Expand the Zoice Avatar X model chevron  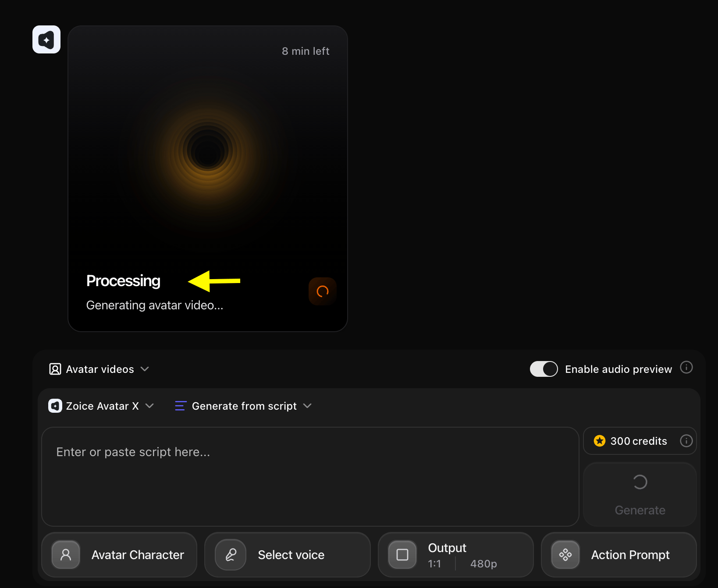(x=149, y=406)
